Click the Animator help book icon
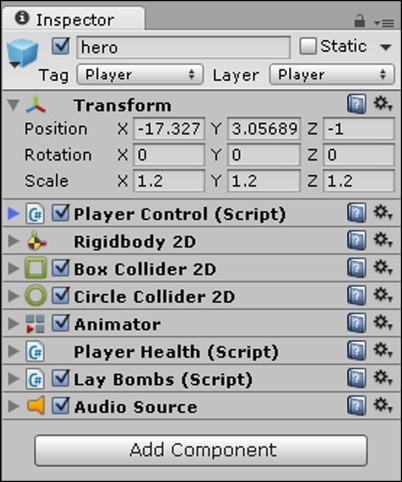The height and width of the screenshot is (482, 402). click(x=356, y=323)
